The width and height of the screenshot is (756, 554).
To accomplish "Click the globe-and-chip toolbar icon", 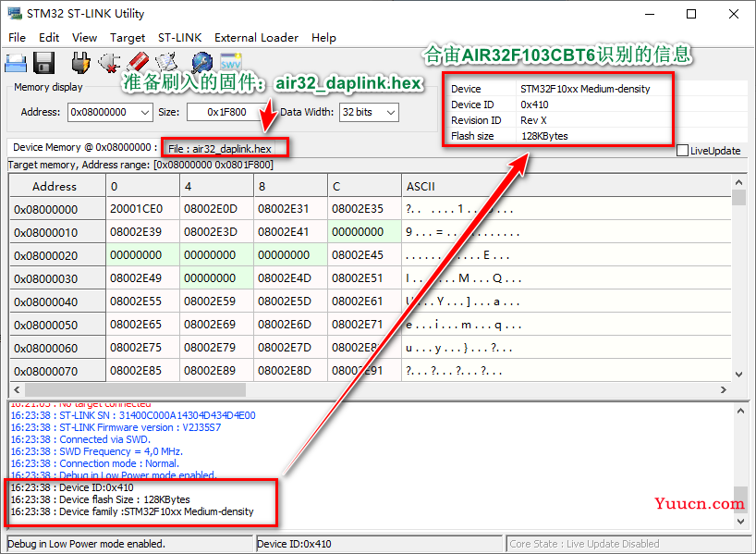I will click(202, 62).
